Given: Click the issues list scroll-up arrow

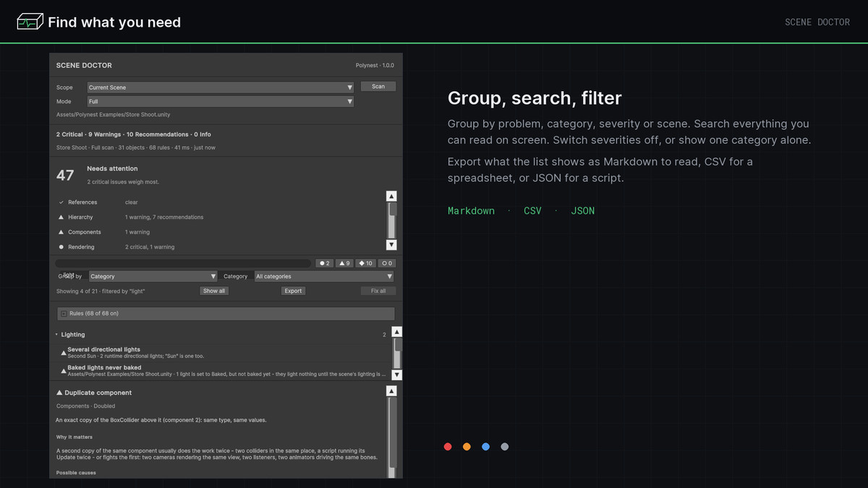Looking at the screenshot, I should coord(396,332).
